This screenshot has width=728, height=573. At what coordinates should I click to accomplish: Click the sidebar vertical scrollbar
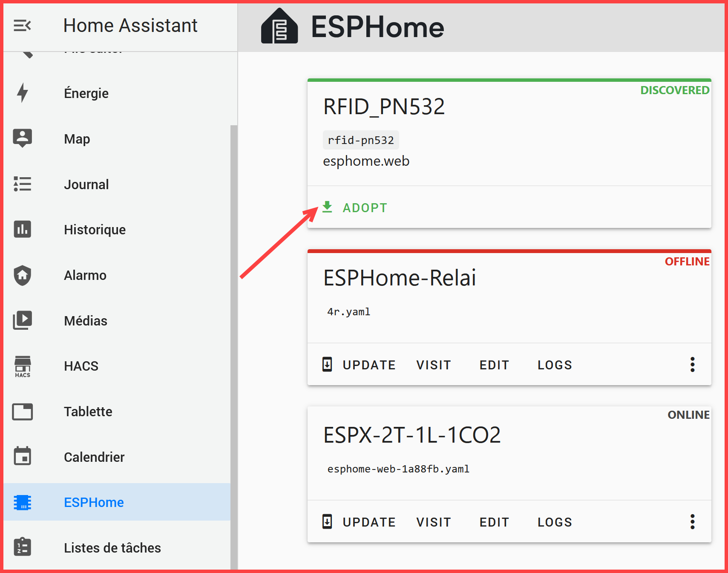(x=233, y=347)
